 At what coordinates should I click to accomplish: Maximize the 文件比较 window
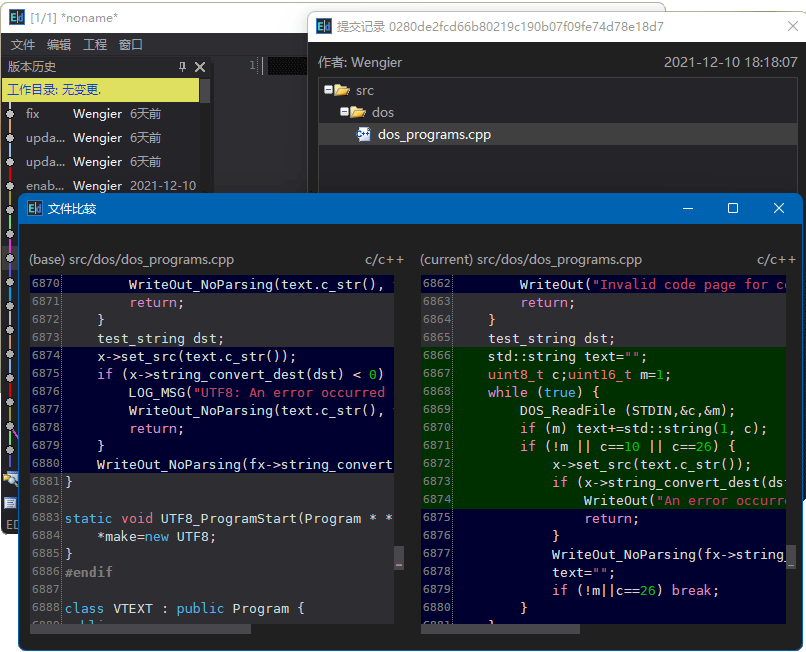coord(733,208)
